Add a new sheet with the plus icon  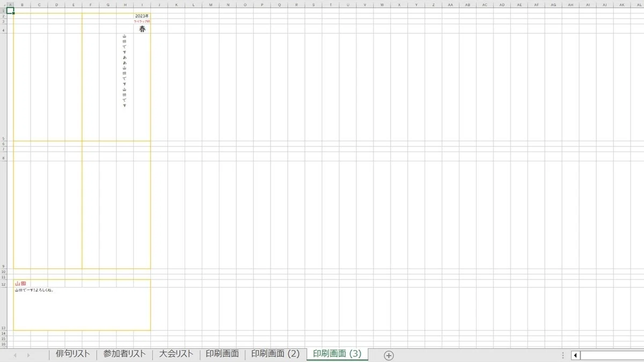(x=389, y=355)
